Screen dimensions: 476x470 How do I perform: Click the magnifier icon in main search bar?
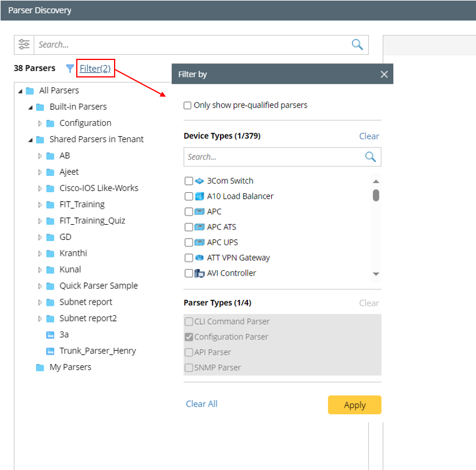coord(357,44)
